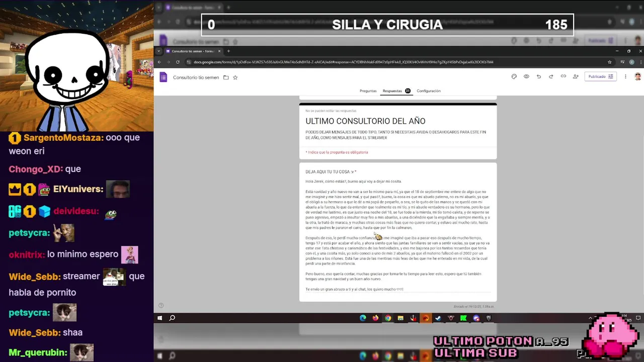Open Microsoft Edge from the taskbar

pos(363,318)
